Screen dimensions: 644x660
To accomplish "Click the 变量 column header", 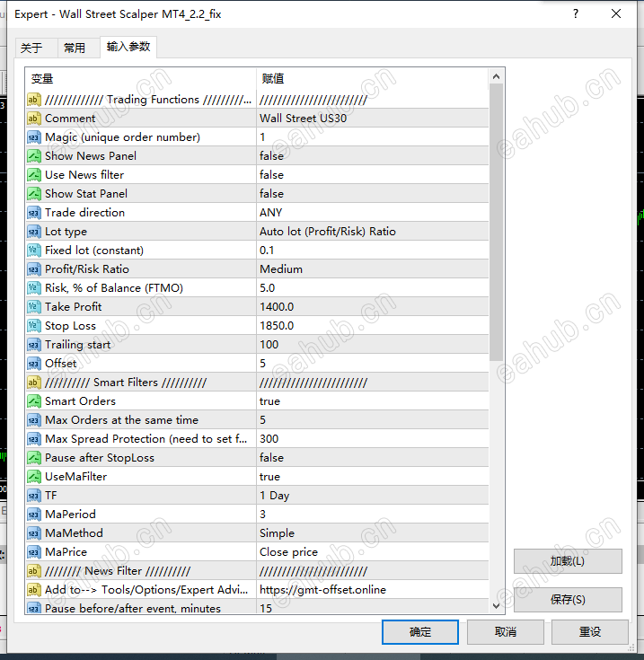I will coord(141,79).
